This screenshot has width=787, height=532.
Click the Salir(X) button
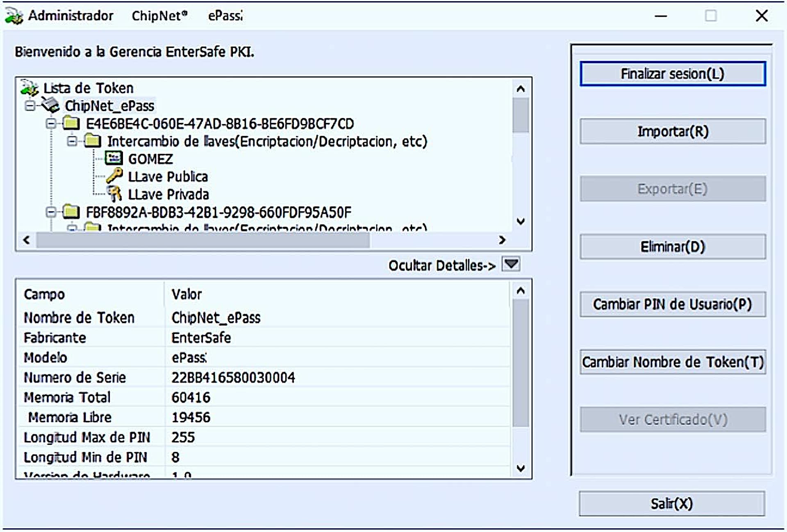point(672,504)
